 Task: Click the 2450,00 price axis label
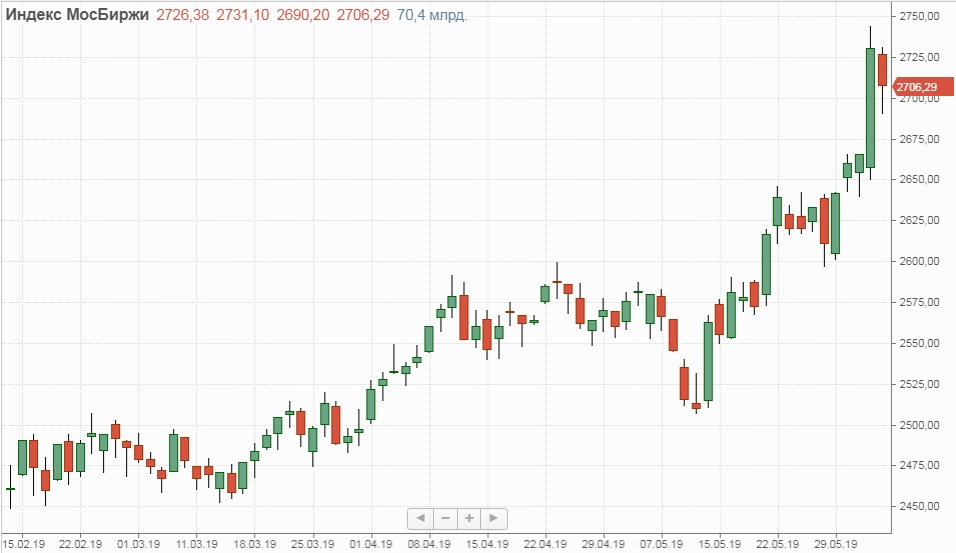click(x=920, y=507)
